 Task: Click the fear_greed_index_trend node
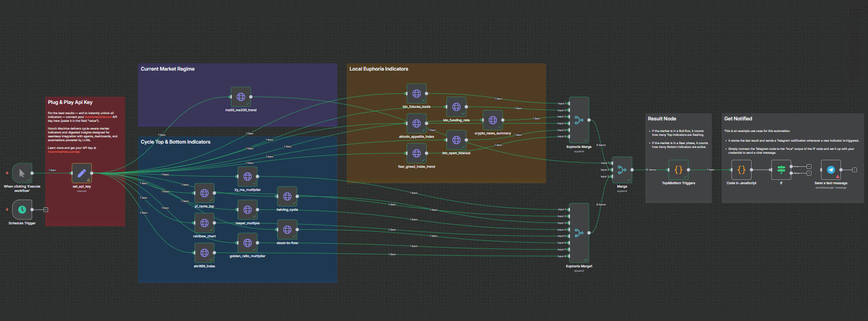pos(416,153)
